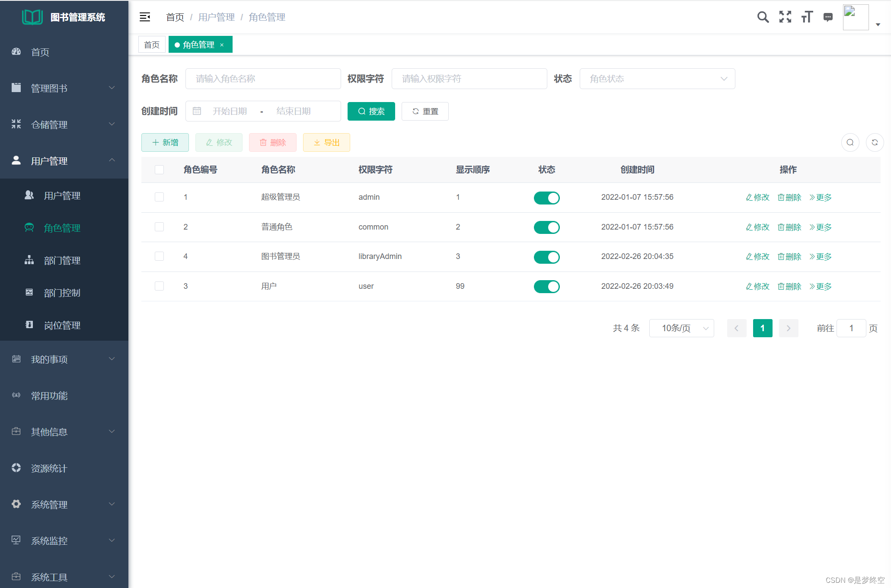Click the font size adjustment icon
The width and height of the screenshot is (891, 588).
tap(807, 17)
